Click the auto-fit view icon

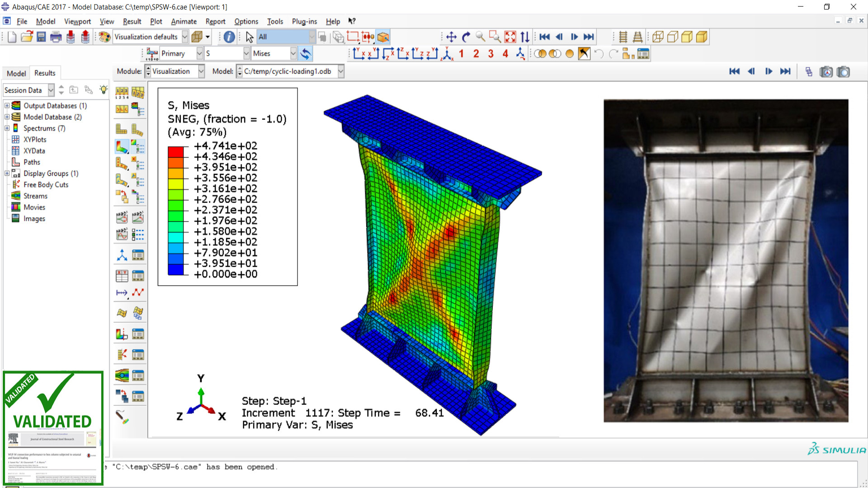pyautogui.click(x=510, y=37)
